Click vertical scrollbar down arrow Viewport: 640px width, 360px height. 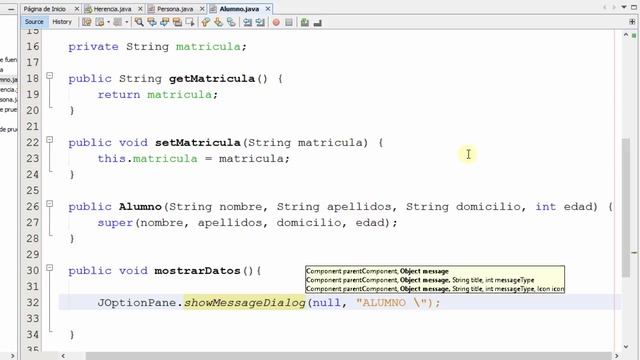point(626,347)
